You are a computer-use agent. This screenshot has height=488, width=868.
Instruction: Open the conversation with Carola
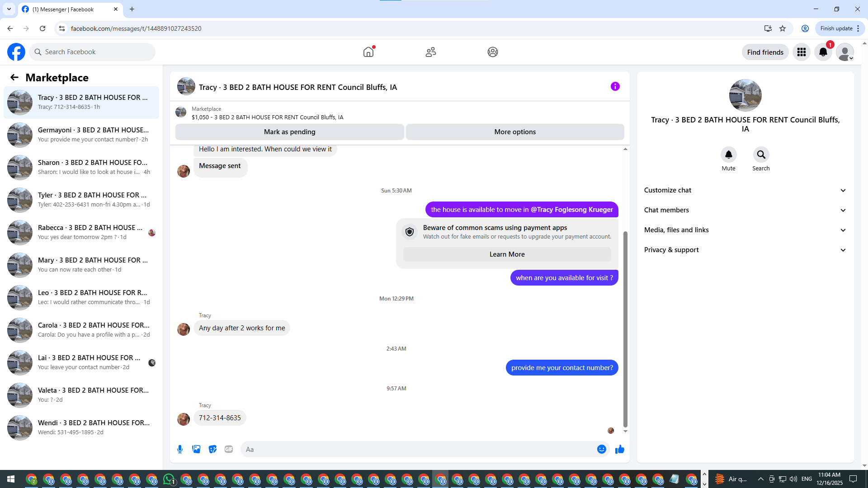point(81,330)
